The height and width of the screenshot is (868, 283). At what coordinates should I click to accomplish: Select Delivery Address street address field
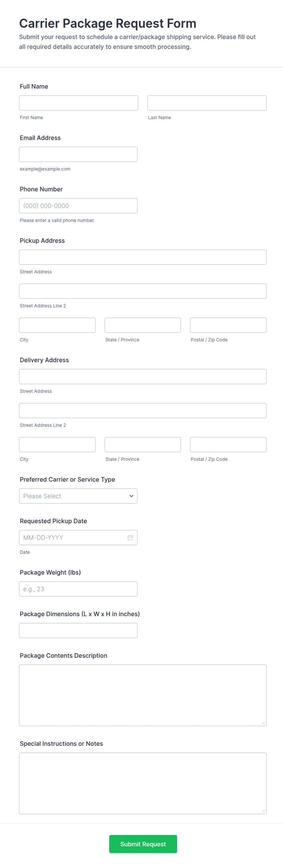(x=143, y=376)
